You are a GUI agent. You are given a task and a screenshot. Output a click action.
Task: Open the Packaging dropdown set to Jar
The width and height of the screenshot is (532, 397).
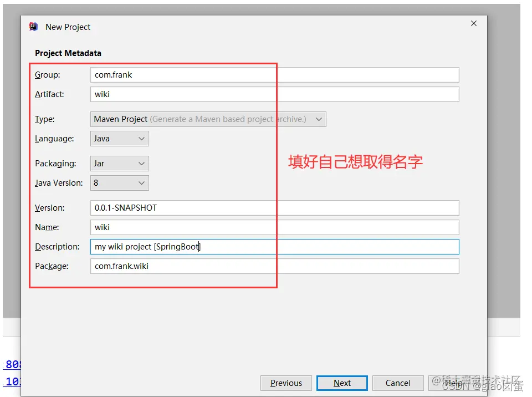(x=120, y=164)
